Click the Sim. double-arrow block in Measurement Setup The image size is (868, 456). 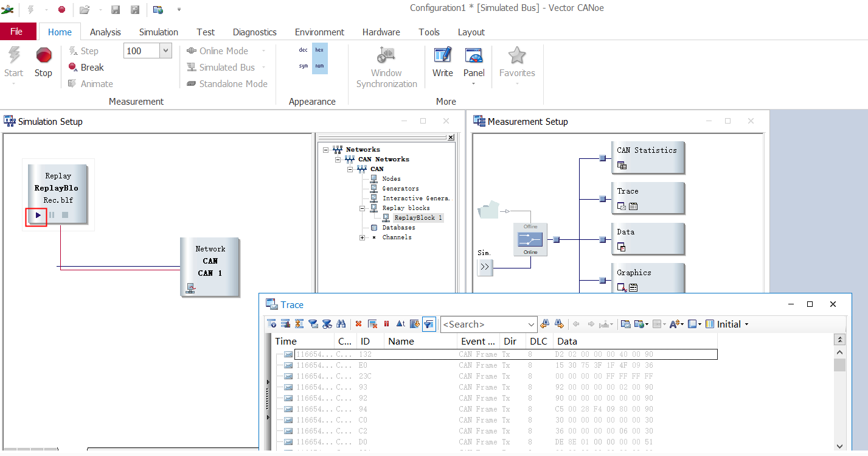point(485,267)
